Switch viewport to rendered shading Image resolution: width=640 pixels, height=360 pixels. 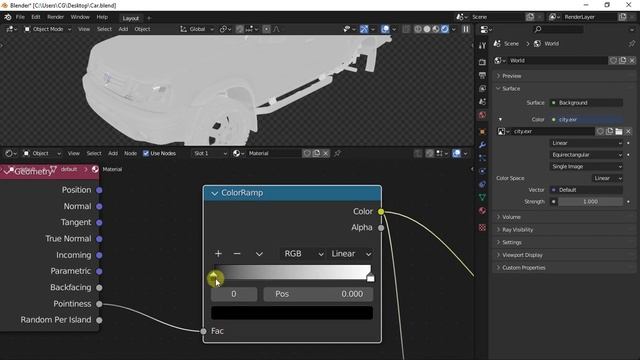point(444,29)
